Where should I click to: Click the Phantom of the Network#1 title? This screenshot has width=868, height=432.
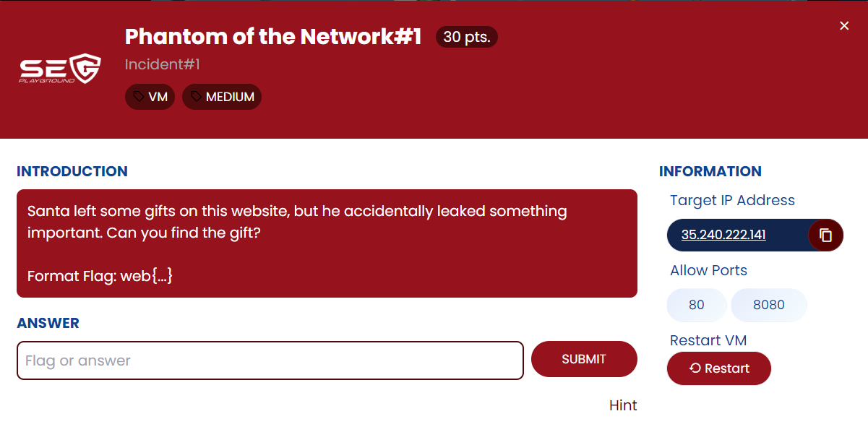pos(273,37)
